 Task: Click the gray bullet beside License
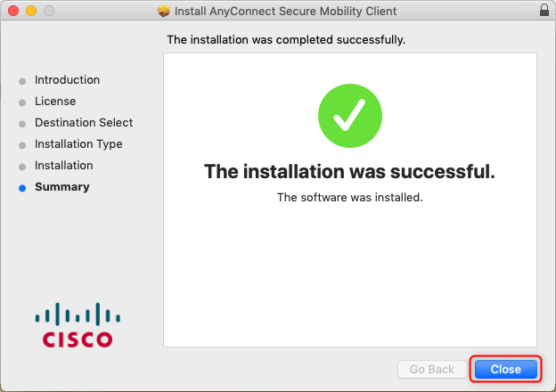pyautogui.click(x=22, y=102)
